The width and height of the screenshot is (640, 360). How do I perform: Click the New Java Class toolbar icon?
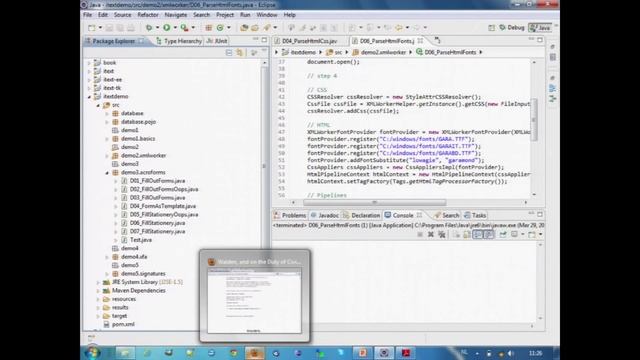click(220, 28)
